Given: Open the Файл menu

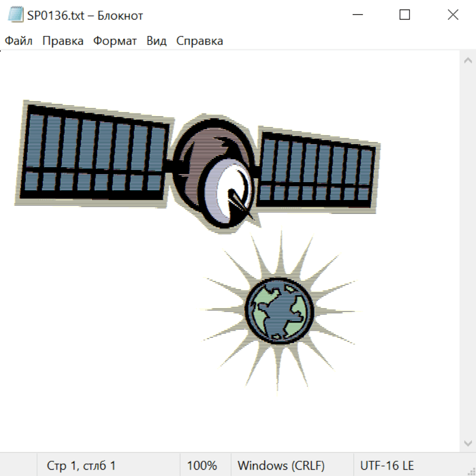Looking at the screenshot, I should [19, 41].
